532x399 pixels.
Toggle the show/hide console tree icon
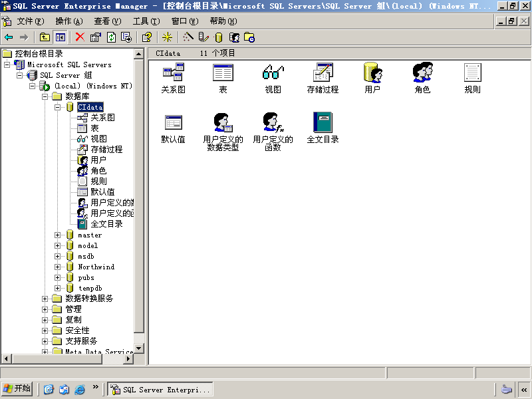point(61,37)
